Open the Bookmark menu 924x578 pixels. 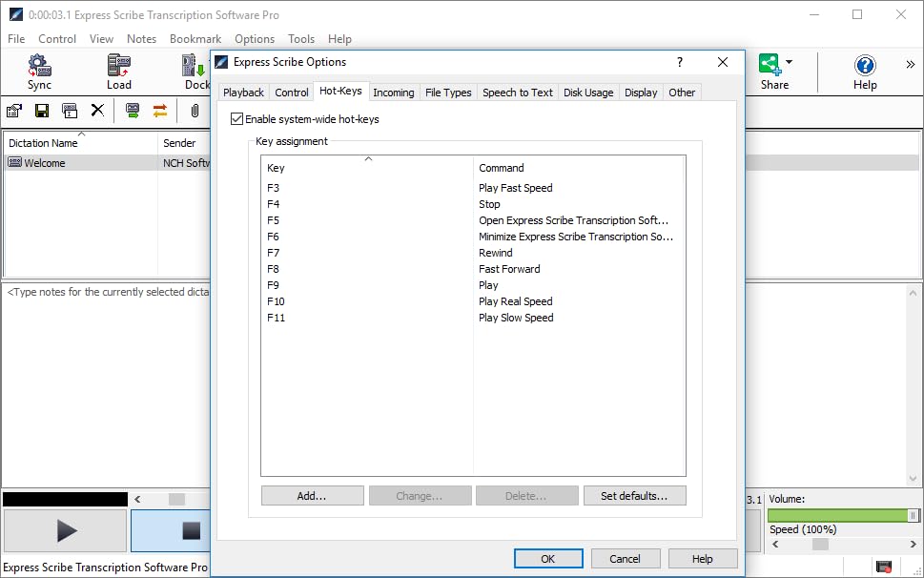[x=195, y=39]
